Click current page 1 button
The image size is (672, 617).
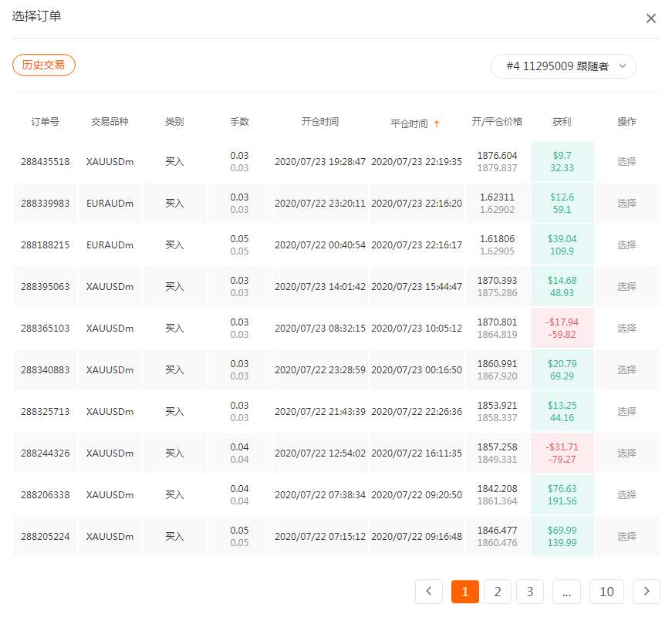coord(464,592)
